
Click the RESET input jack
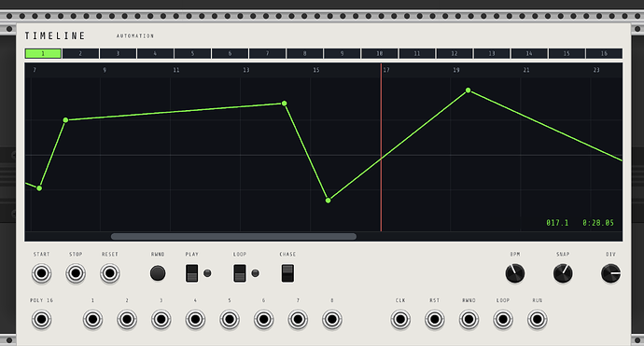pos(109,273)
